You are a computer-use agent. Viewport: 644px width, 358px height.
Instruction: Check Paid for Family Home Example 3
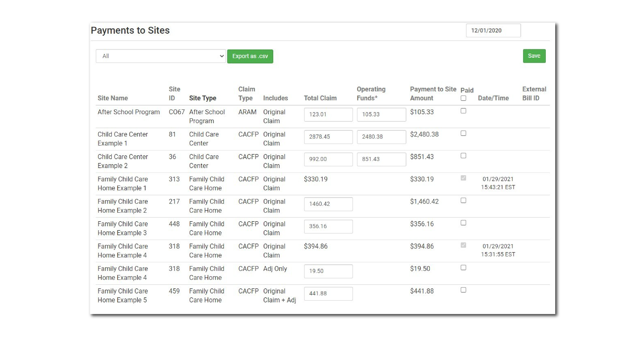(x=463, y=223)
